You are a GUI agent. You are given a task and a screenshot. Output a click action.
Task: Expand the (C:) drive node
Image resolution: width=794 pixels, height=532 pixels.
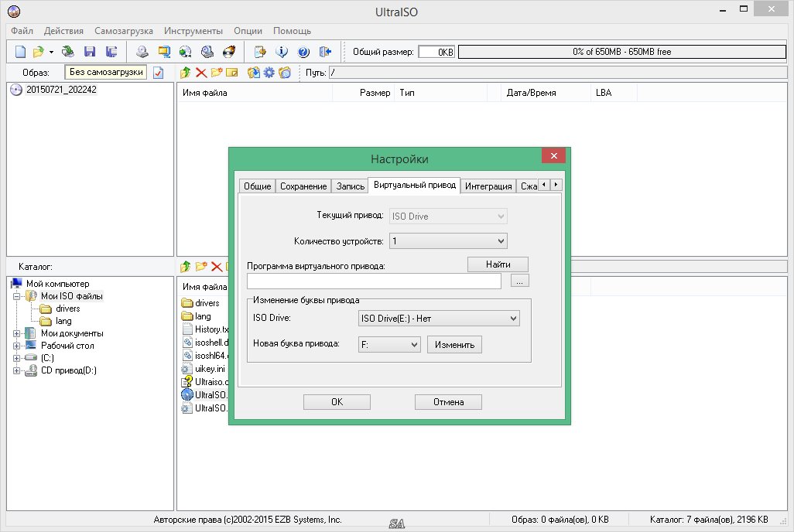tap(17, 358)
